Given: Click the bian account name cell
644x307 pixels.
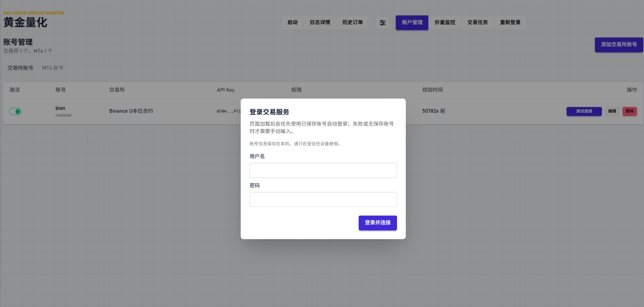Looking at the screenshot, I should click(x=60, y=108).
